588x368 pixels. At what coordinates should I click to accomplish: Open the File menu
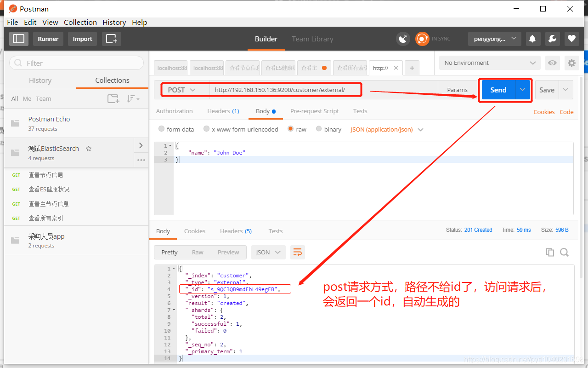click(13, 22)
